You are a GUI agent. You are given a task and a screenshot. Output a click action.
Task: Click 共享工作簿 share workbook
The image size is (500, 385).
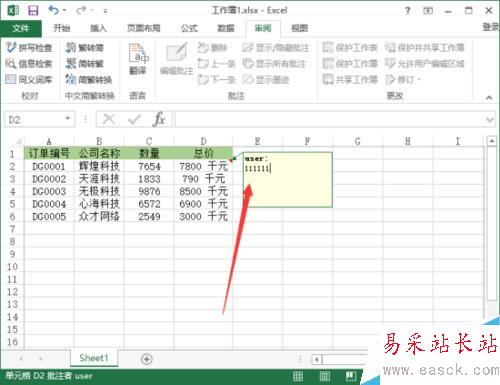click(x=350, y=79)
